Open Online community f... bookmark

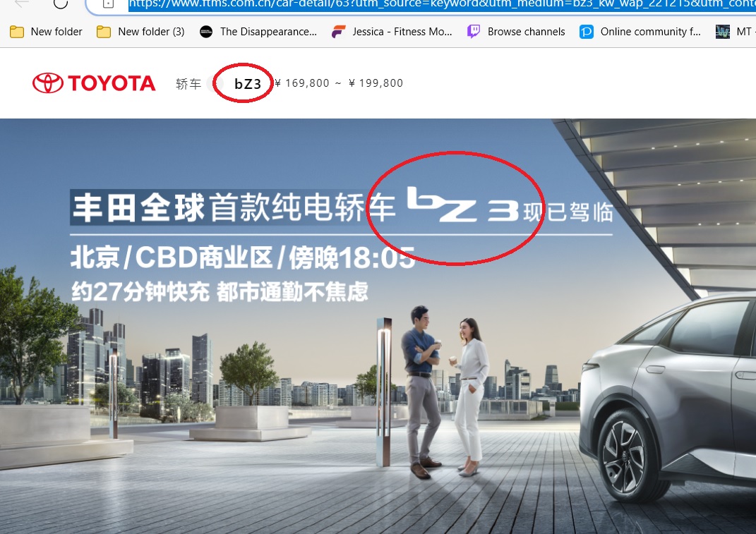(640, 32)
